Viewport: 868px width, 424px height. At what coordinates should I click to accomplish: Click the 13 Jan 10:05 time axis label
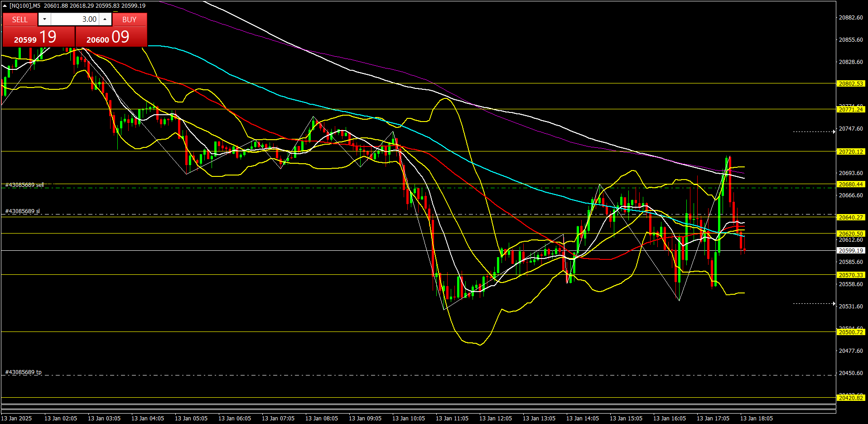(408, 419)
